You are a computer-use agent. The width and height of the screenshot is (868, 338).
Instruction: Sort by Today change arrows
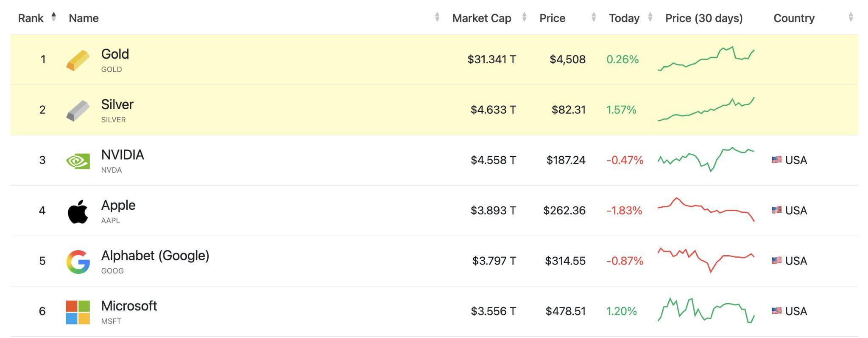[650, 17]
